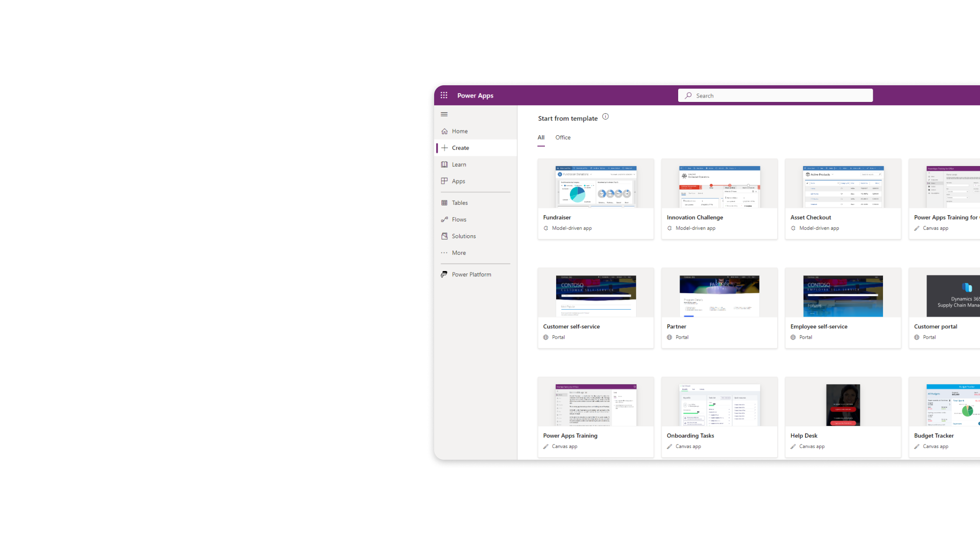980x545 pixels.
Task: Open the Customer portal Dynamics 365 thumbnail
Action: tap(953, 296)
